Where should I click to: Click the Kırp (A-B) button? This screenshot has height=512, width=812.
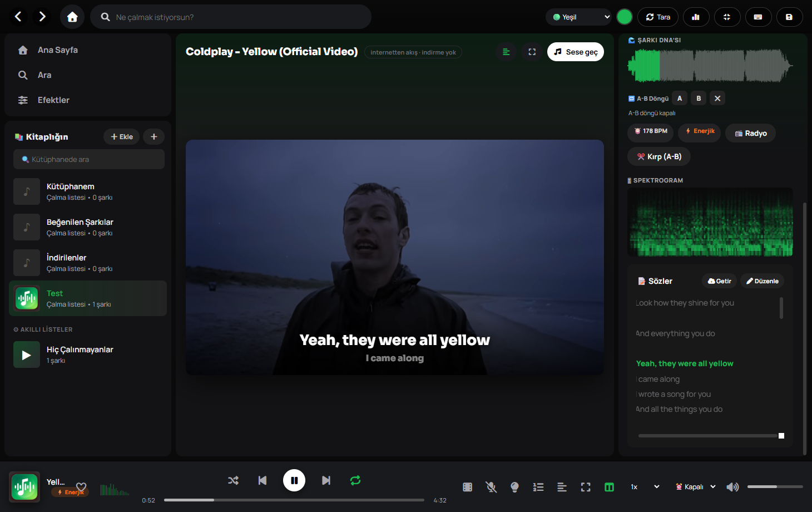pyautogui.click(x=659, y=156)
